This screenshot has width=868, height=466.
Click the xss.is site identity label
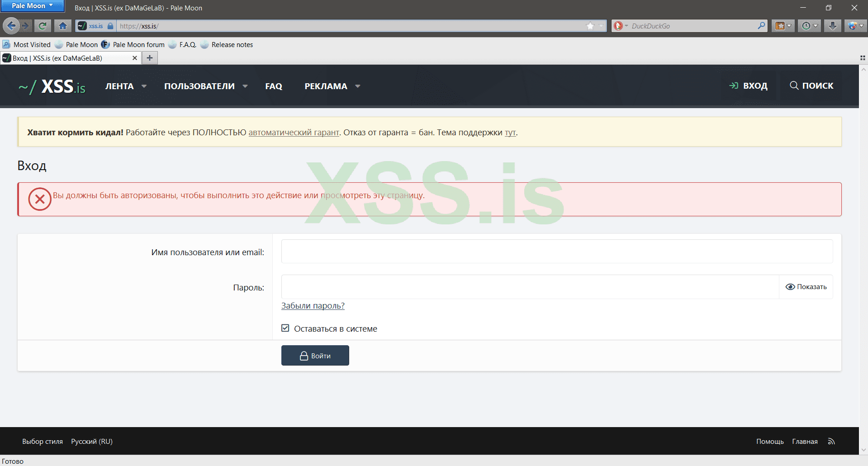pos(96,26)
